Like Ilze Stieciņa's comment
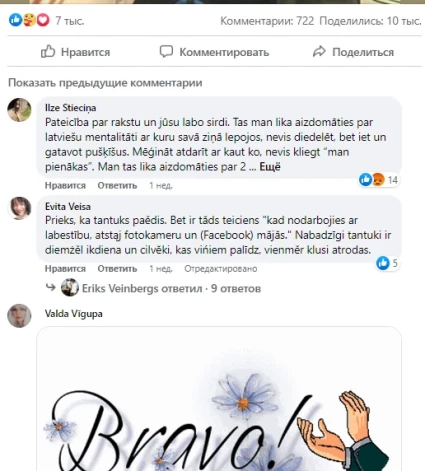 [x=65, y=185]
